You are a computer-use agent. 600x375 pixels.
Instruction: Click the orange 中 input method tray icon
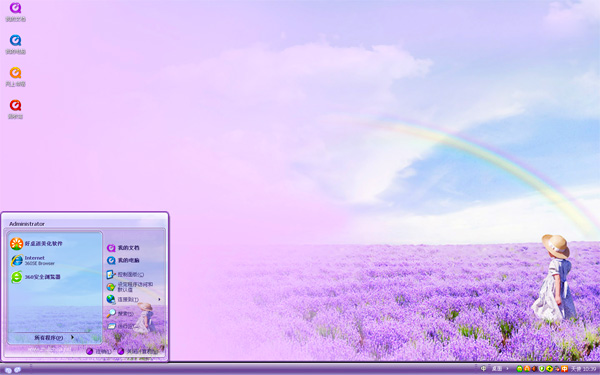(x=564, y=369)
